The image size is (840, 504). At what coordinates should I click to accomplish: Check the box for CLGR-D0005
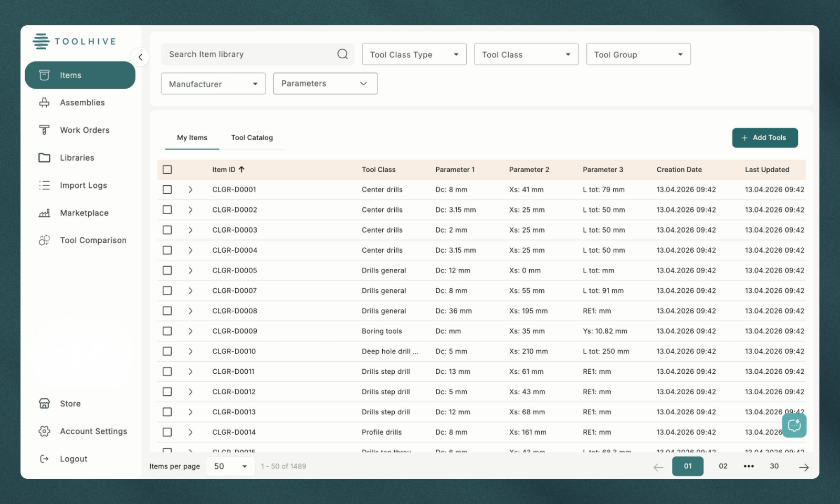[x=167, y=270]
